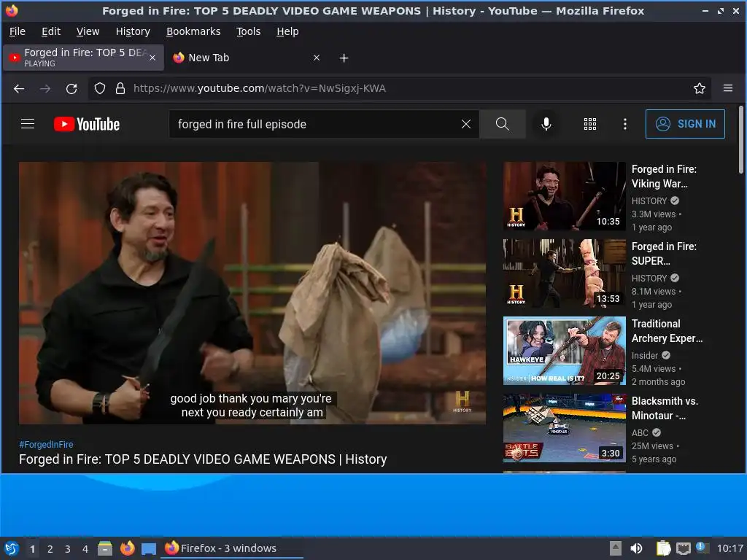Image resolution: width=747 pixels, height=560 pixels.
Task: Click the 'Blacksmith vs. Minotaur' title
Action: [x=665, y=408]
